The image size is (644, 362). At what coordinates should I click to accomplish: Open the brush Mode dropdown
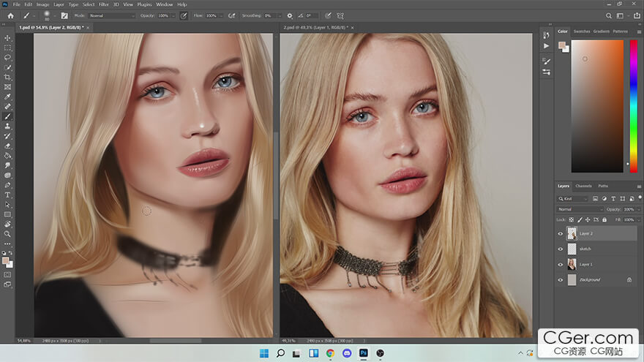point(112,15)
